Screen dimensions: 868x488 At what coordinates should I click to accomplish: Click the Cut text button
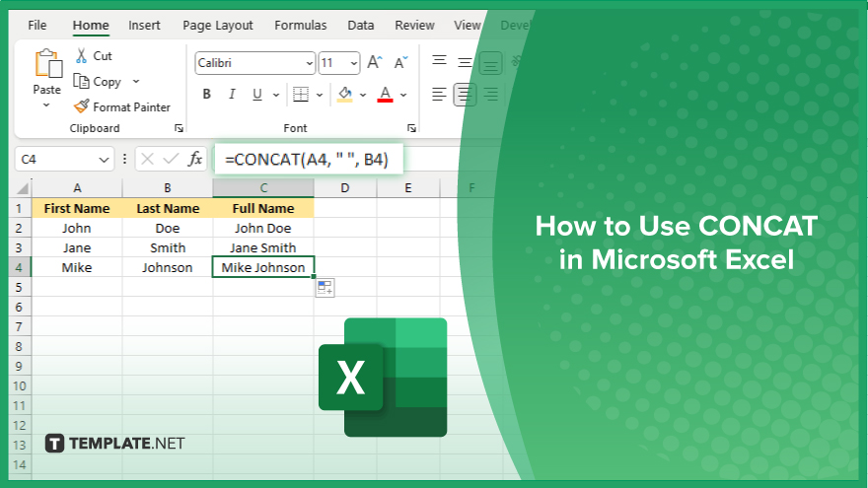(x=103, y=56)
